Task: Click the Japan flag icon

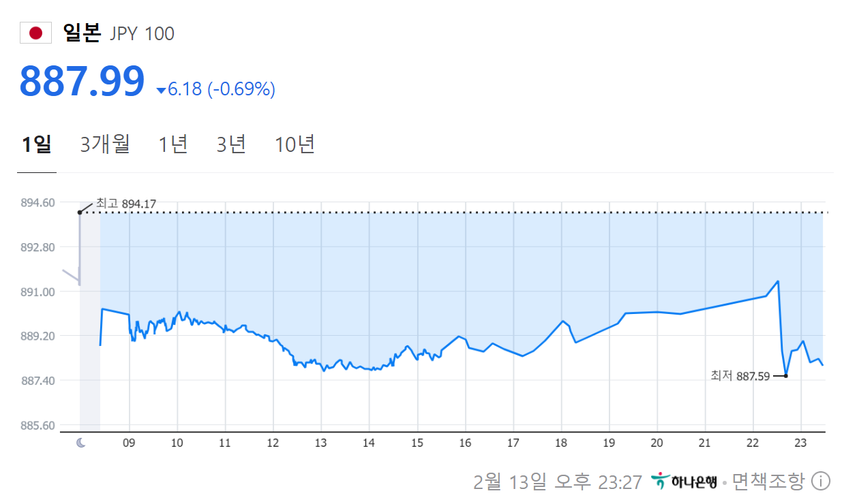Action: [35, 33]
